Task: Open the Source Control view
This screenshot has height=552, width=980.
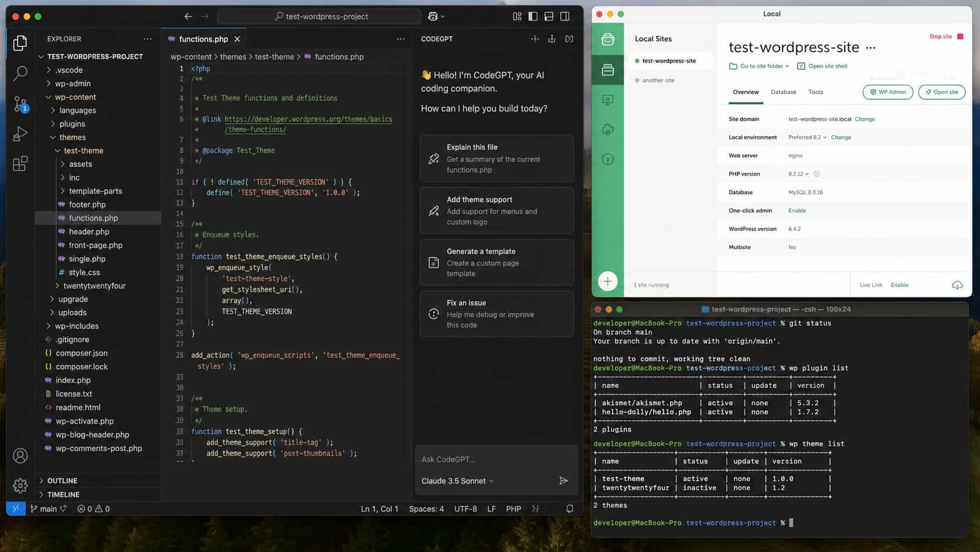Action: tap(20, 104)
